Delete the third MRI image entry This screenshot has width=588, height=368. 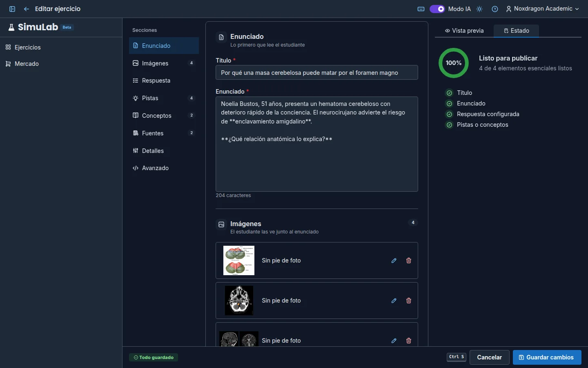(x=409, y=341)
